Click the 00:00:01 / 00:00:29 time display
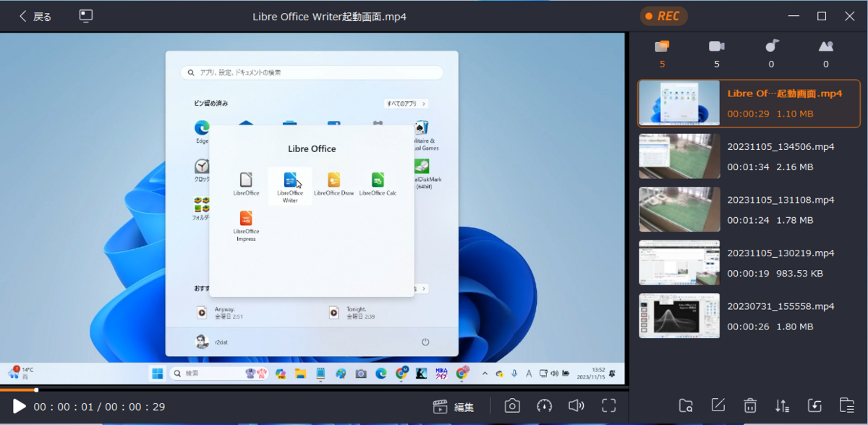The width and height of the screenshot is (868, 425). click(99, 407)
